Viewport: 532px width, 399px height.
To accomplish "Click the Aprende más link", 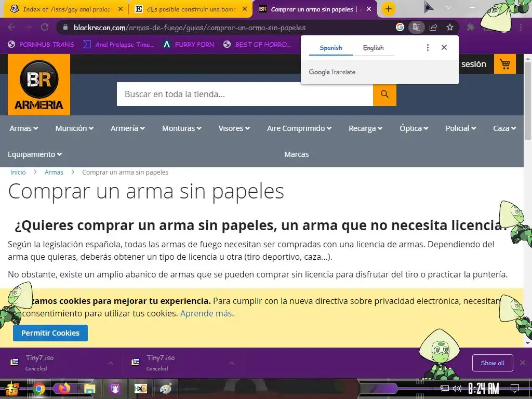I will pyautogui.click(x=206, y=313).
